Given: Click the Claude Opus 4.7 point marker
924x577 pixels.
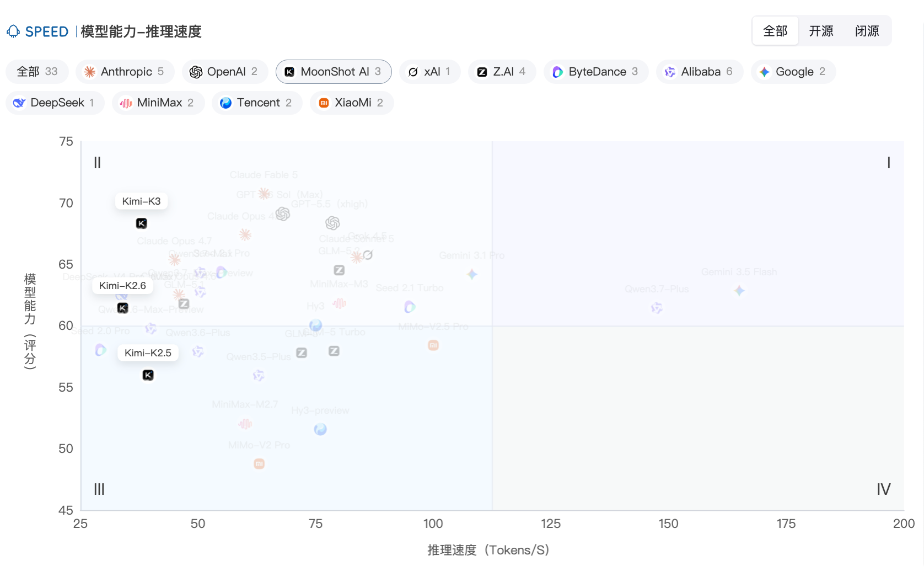Looking at the screenshot, I should tap(175, 259).
